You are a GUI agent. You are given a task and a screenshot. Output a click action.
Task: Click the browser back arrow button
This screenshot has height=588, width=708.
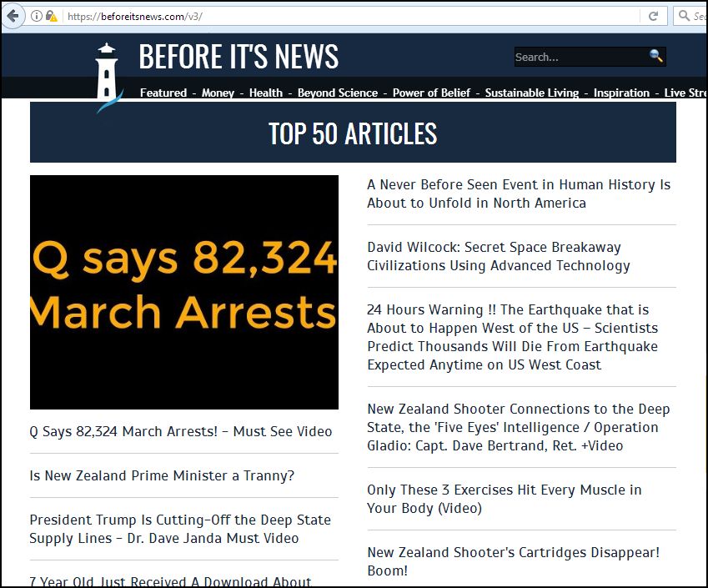tap(13, 16)
